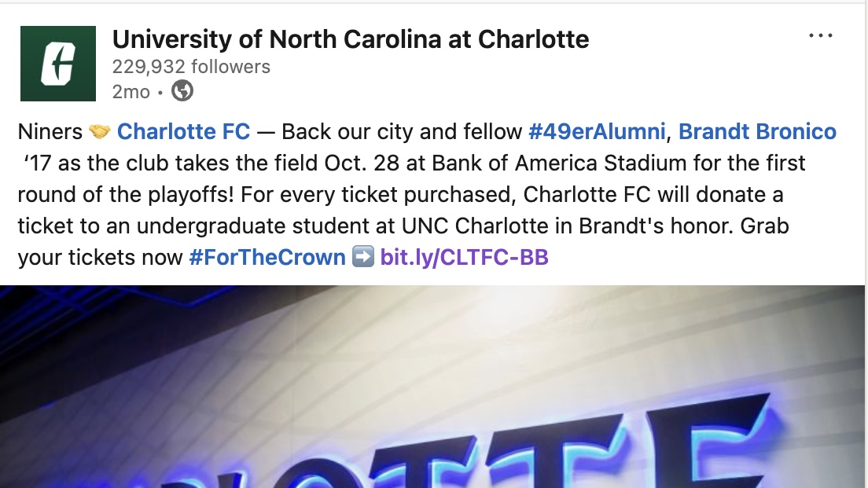Select the post caption text area
This screenshot has height=488, width=868.
(393, 194)
